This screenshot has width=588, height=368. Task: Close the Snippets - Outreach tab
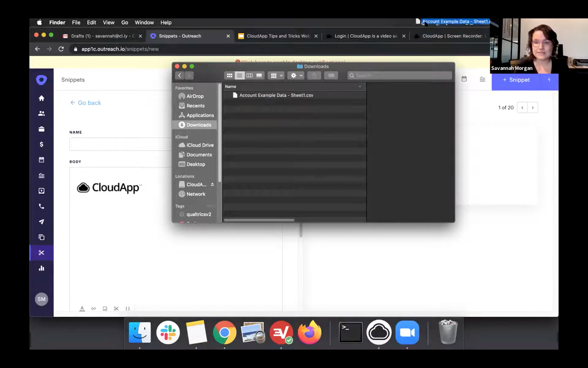pyautogui.click(x=228, y=36)
